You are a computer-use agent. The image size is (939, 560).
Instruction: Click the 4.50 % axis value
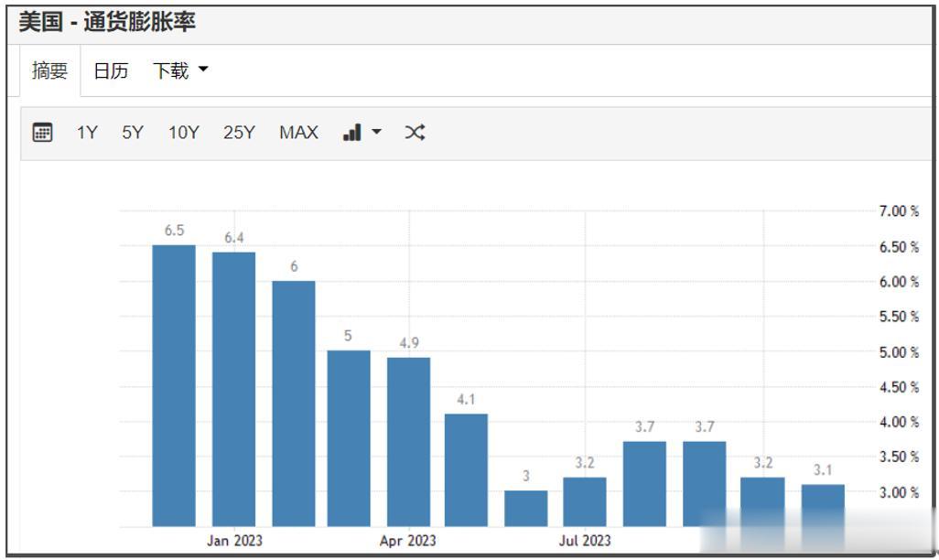[899, 387]
